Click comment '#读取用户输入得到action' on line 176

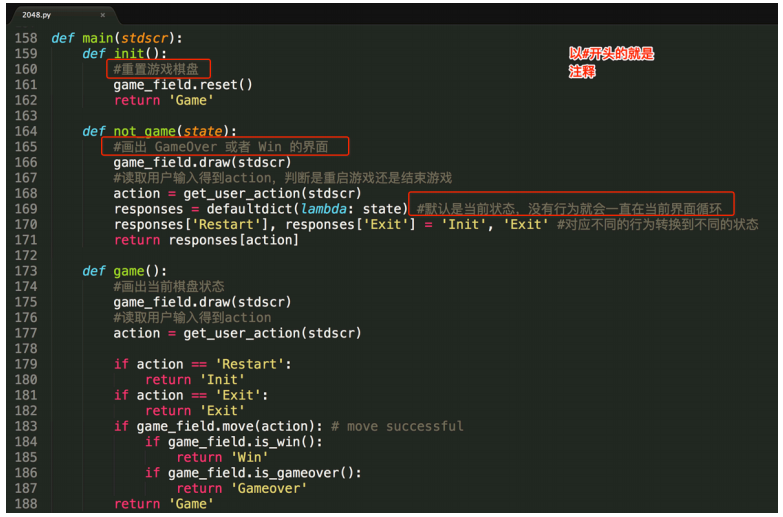coord(192,318)
